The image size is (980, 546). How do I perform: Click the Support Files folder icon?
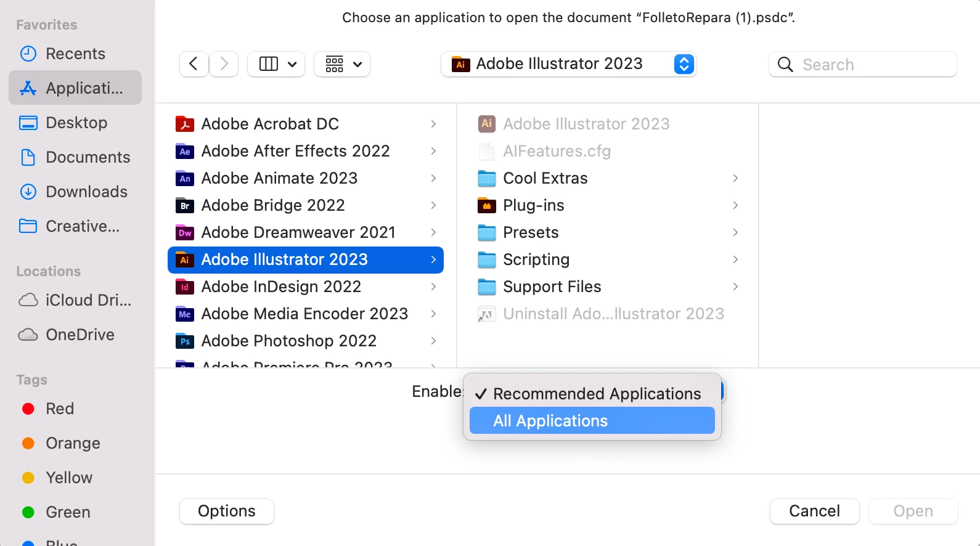(487, 287)
